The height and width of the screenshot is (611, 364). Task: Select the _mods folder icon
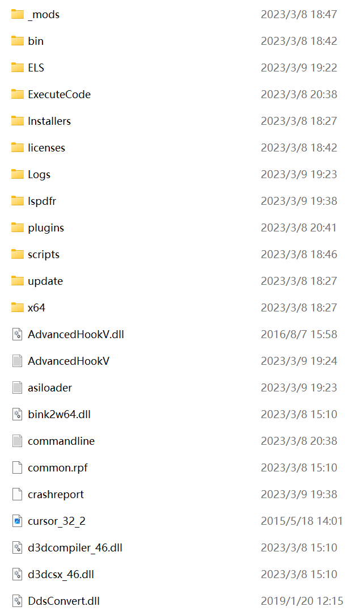[18, 14]
